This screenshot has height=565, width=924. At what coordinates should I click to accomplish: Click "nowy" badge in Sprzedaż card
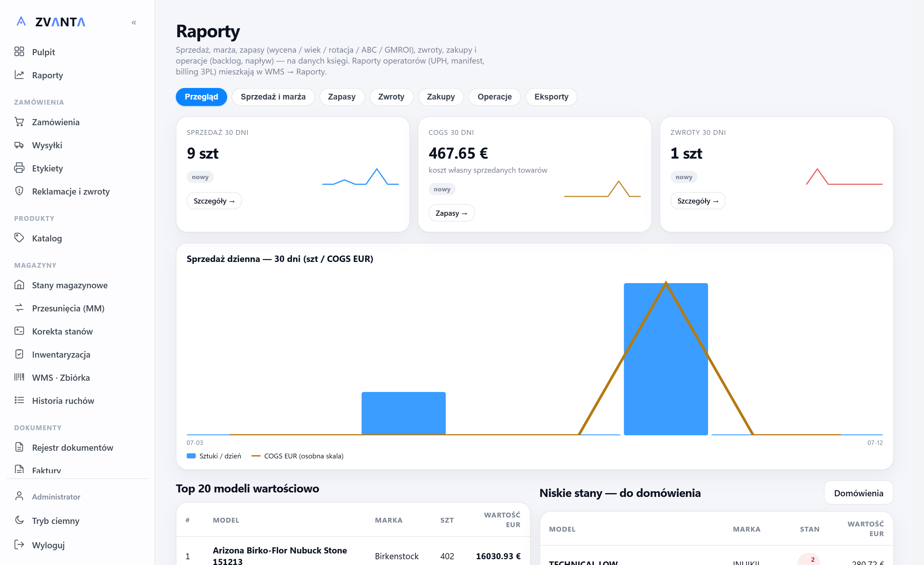pos(200,177)
